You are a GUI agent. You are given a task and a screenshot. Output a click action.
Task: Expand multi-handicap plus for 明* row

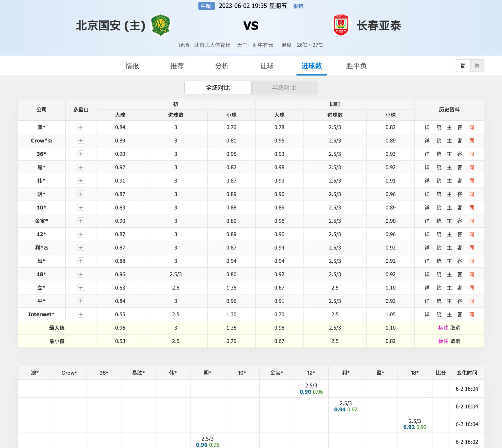coord(81,194)
